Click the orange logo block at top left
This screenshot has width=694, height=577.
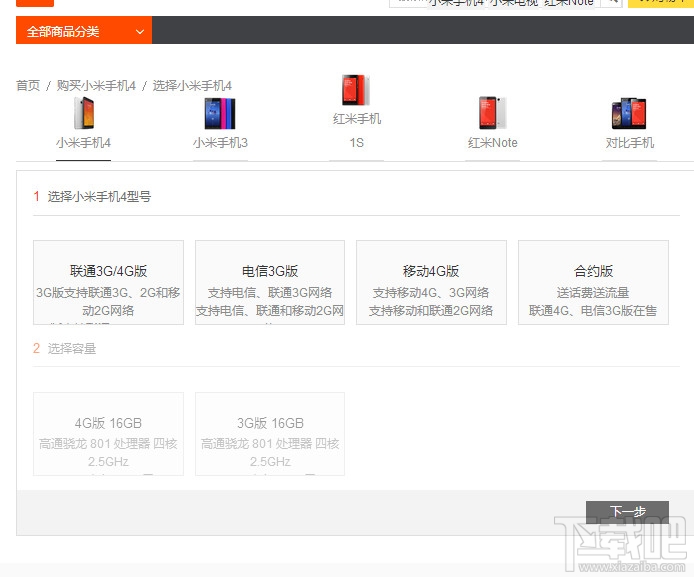tap(35, 3)
